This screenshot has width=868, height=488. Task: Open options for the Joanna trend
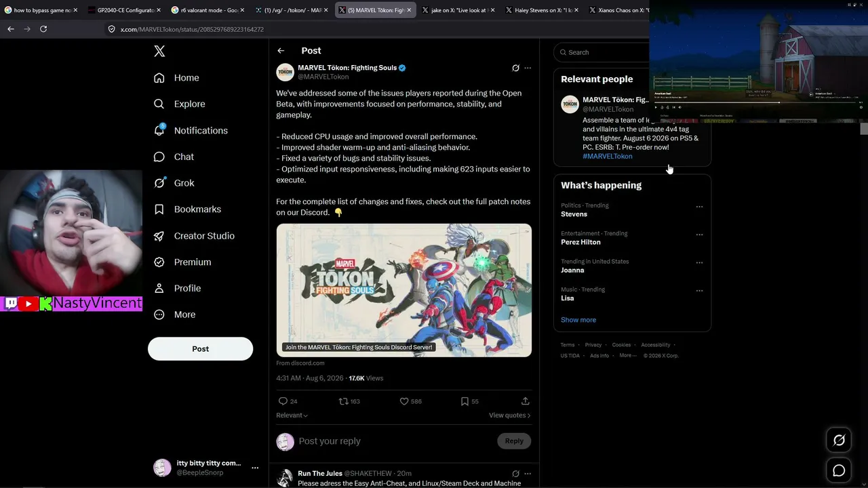(x=699, y=263)
